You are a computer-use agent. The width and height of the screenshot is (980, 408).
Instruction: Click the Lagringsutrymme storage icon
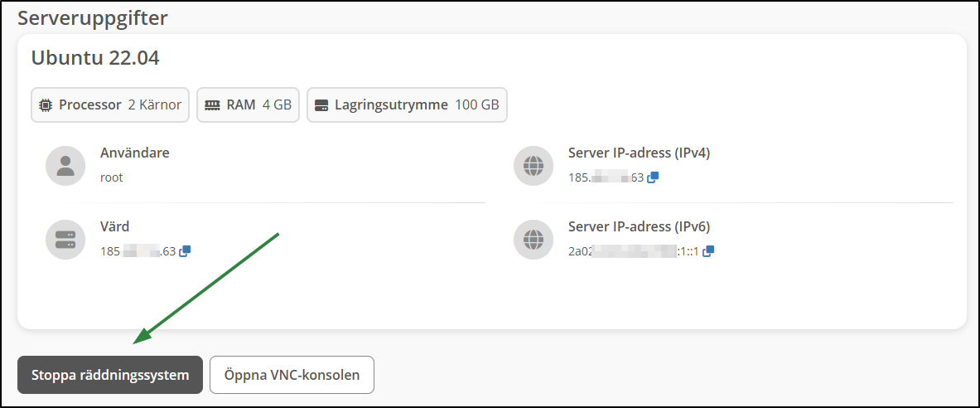[322, 105]
